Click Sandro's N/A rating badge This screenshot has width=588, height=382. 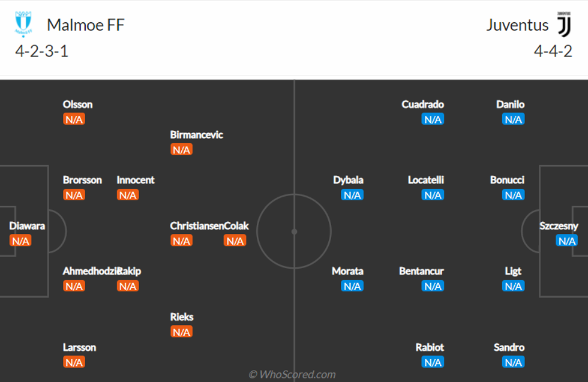click(x=513, y=362)
